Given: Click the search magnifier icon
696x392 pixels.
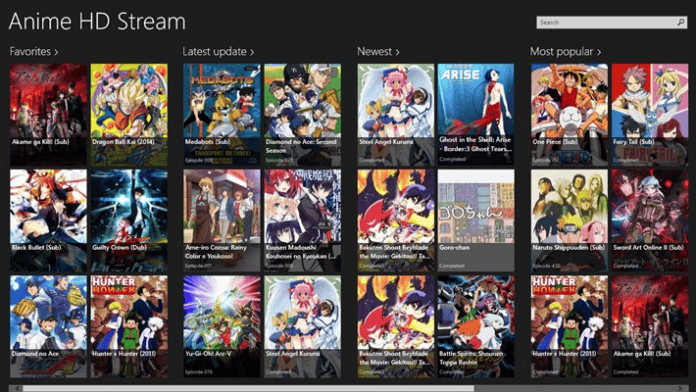Looking at the screenshot, I should [680, 22].
